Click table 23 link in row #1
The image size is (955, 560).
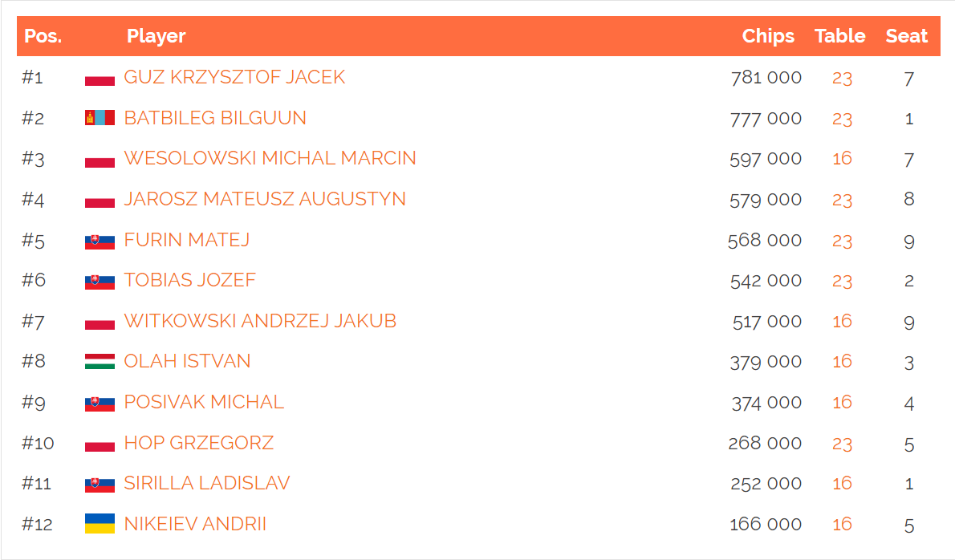pos(842,78)
